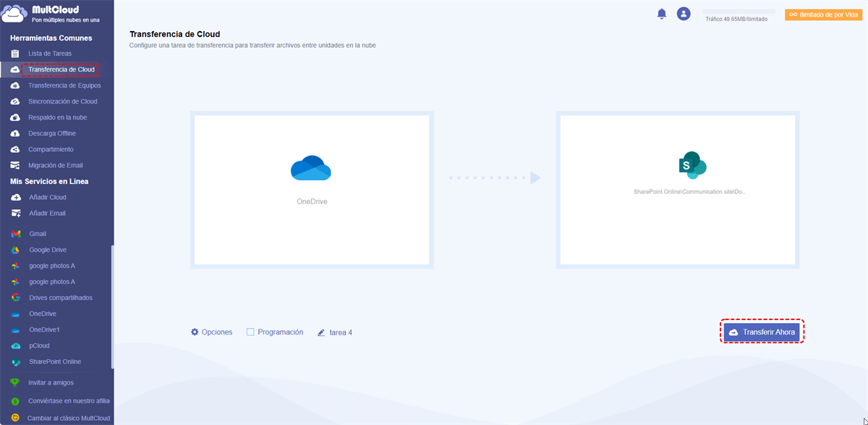
Task: Select OneDrive in the services list
Action: [x=43, y=314]
